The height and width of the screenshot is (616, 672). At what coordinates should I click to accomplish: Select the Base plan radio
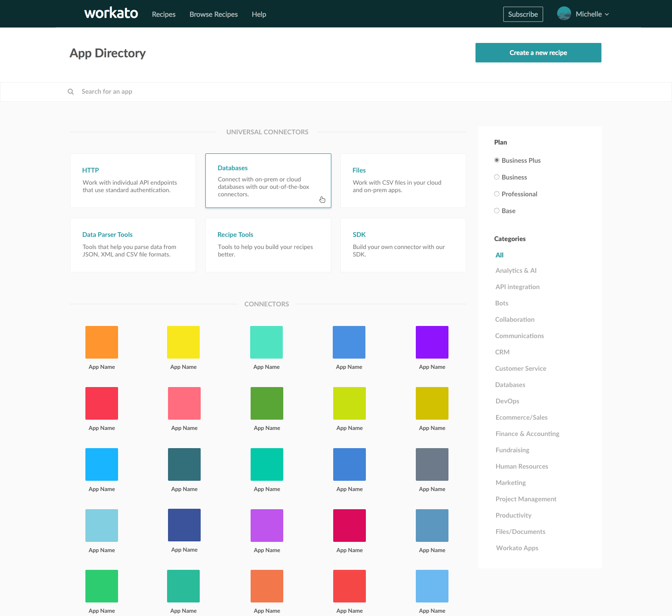497,211
